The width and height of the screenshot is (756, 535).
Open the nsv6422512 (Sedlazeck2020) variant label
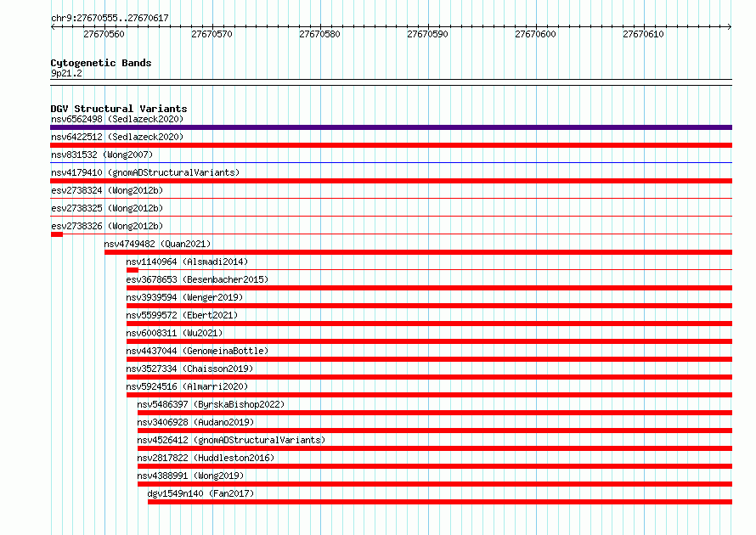tap(117, 137)
